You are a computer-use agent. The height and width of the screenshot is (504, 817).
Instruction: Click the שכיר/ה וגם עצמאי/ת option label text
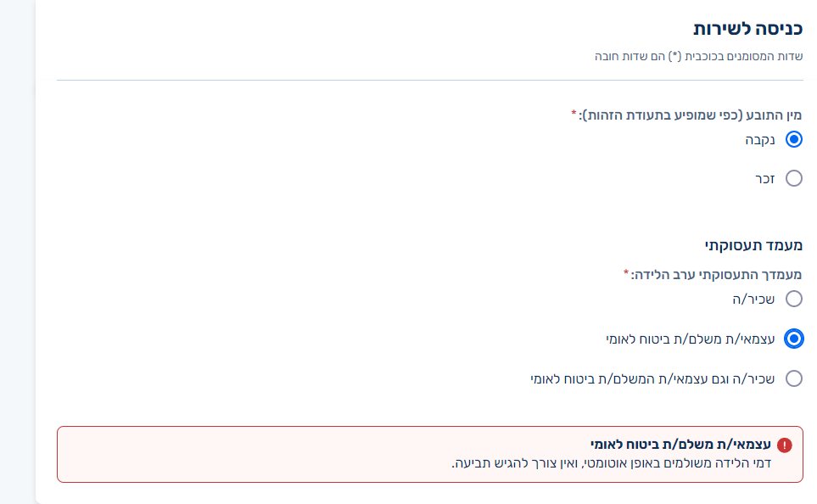[x=653, y=378]
